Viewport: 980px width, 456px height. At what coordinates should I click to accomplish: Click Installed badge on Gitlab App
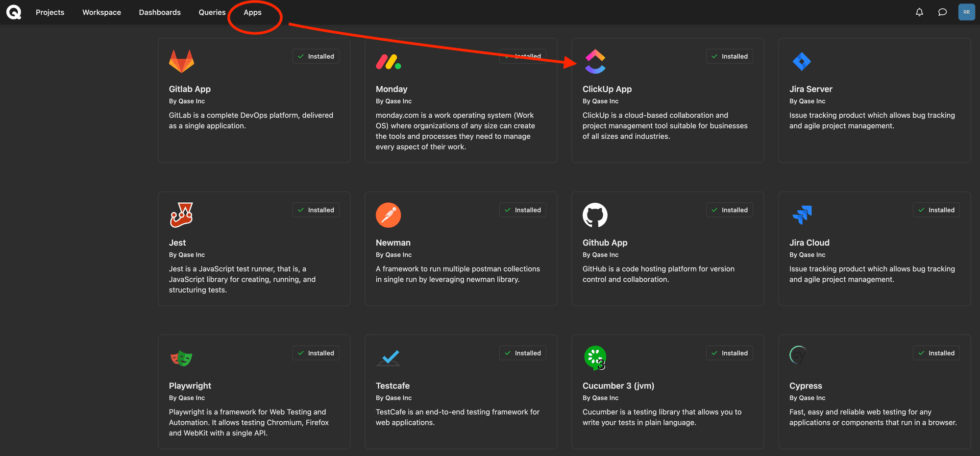coord(316,56)
